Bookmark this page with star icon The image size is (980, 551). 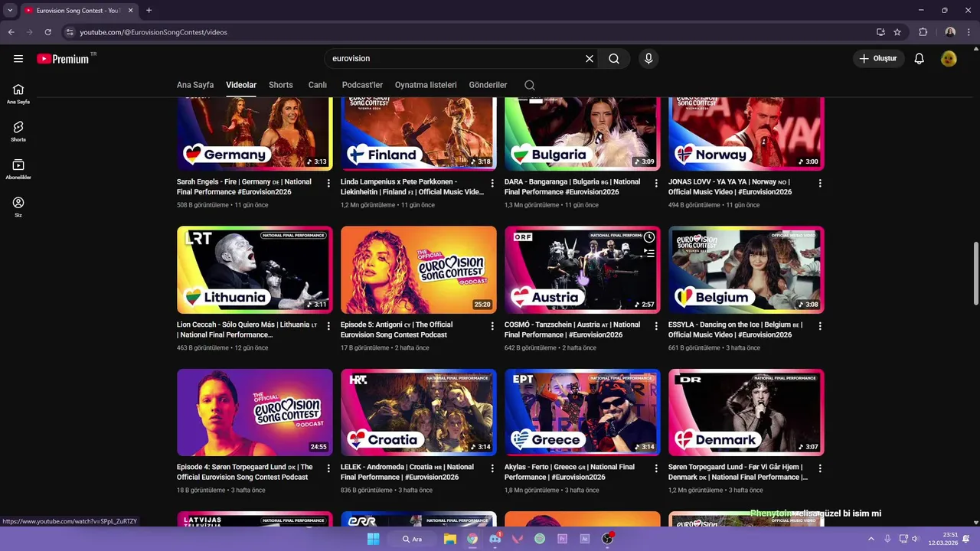pos(897,32)
